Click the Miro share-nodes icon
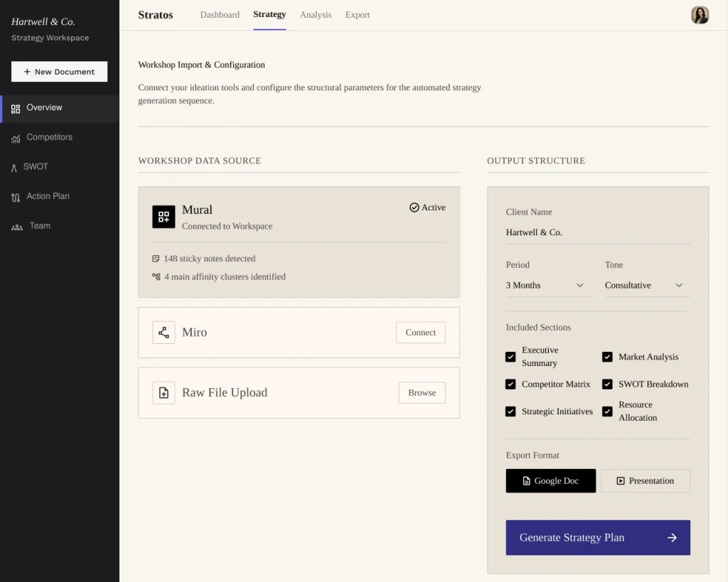This screenshot has height=582, width=728. click(x=164, y=333)
